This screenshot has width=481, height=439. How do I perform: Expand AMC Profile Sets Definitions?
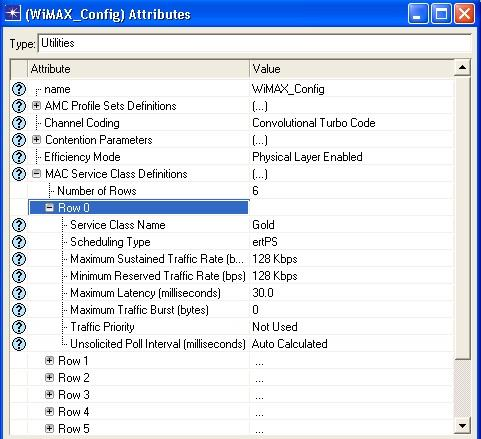(37, 106)
